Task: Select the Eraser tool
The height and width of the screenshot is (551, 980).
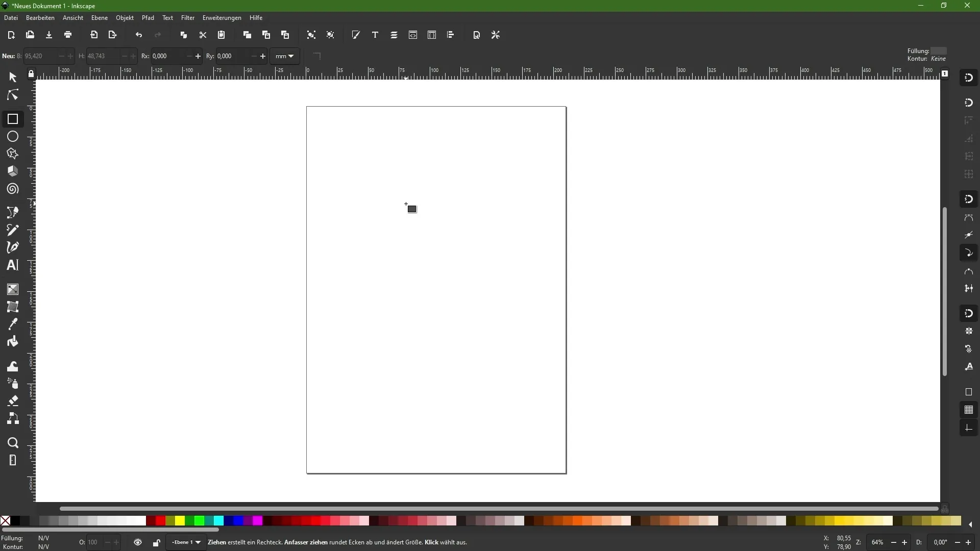Action: coord(13,401)
